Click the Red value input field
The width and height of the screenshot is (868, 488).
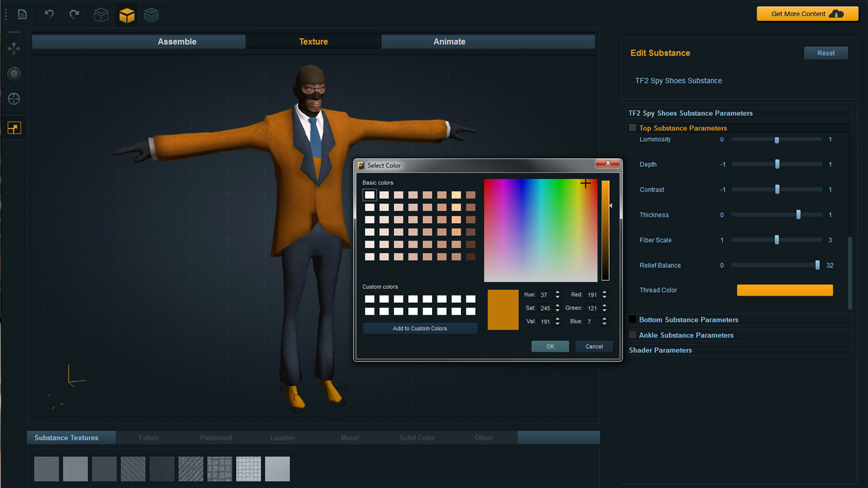[x=593, y=295]
